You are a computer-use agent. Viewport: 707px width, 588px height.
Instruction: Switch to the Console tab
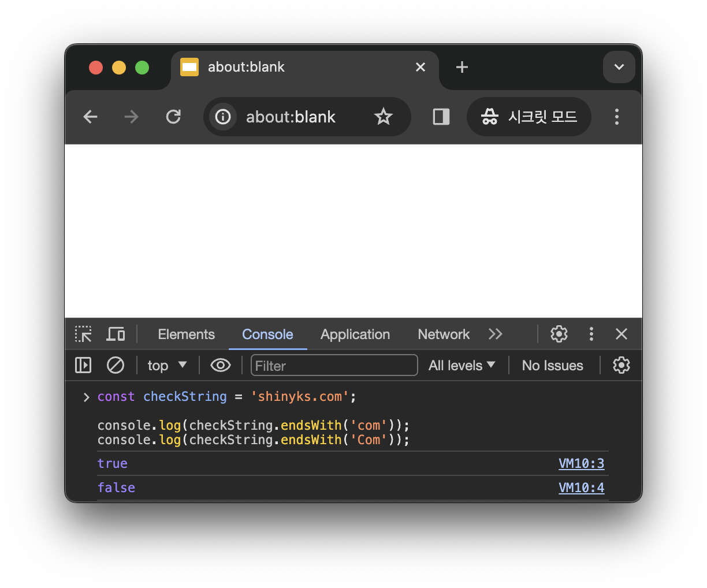(267, 334)
